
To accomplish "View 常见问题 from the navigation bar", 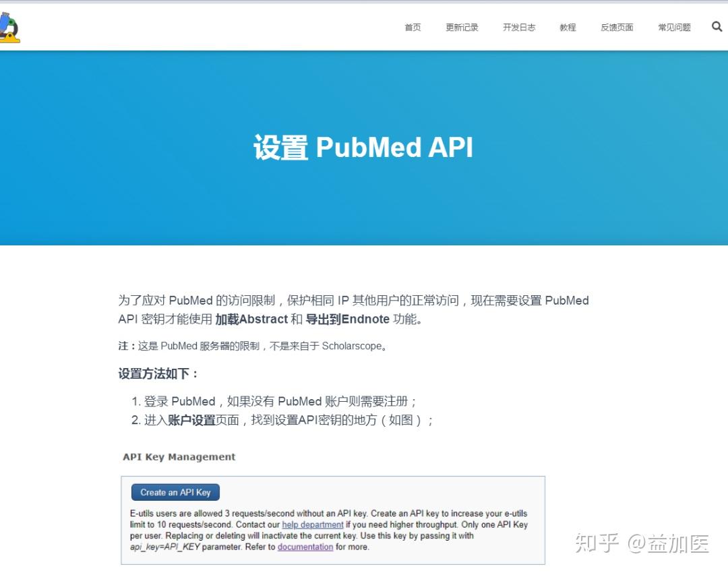I will click(673, 28).
